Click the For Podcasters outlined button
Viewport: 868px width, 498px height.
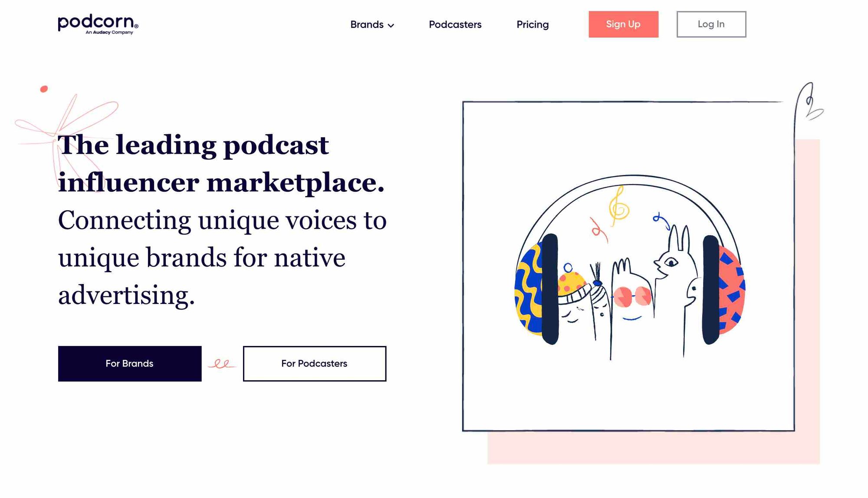314,363
